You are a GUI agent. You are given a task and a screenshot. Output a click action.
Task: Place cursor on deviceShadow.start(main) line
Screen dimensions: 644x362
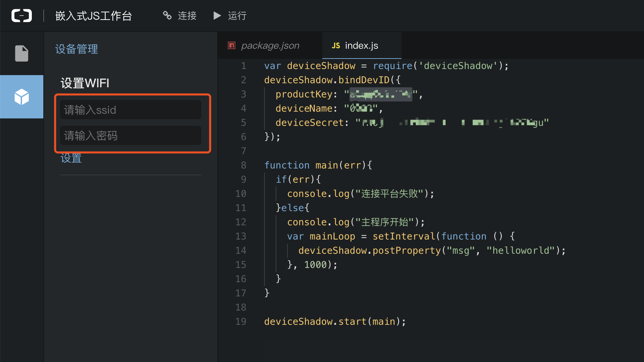(335, 321)
